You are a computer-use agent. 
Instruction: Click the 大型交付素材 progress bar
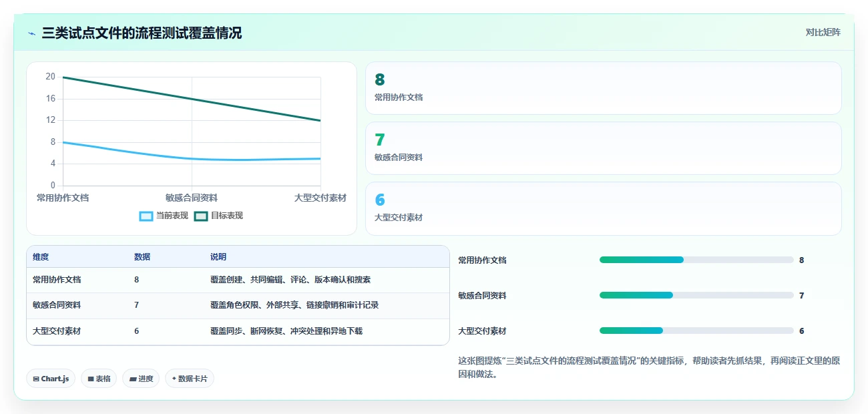click(696, 331)
